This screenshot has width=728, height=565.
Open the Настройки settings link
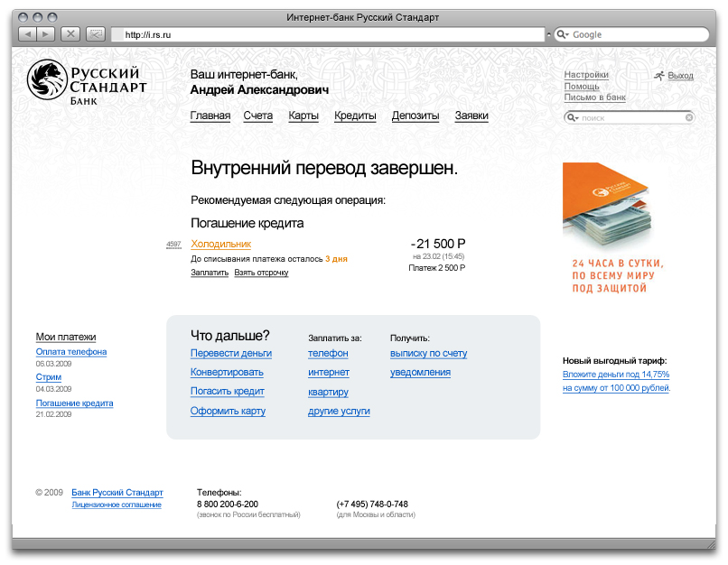(586, 75)
